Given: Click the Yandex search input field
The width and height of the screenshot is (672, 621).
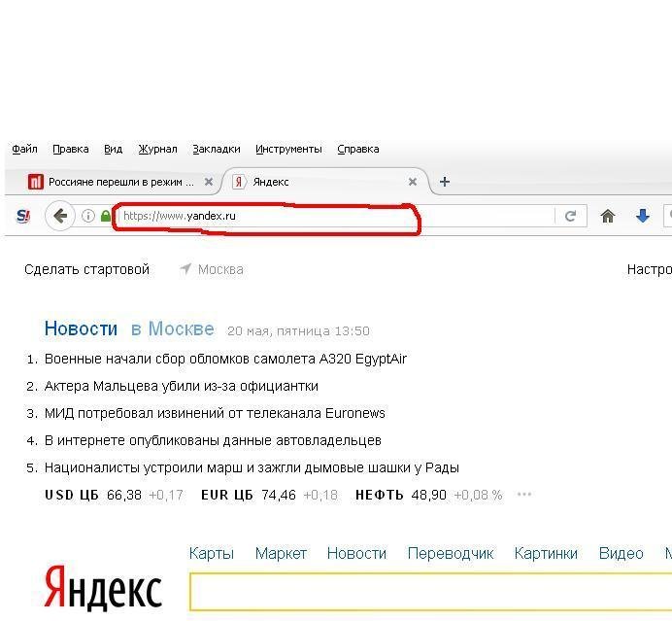Looking at the screenshot, I should point(427,592).
